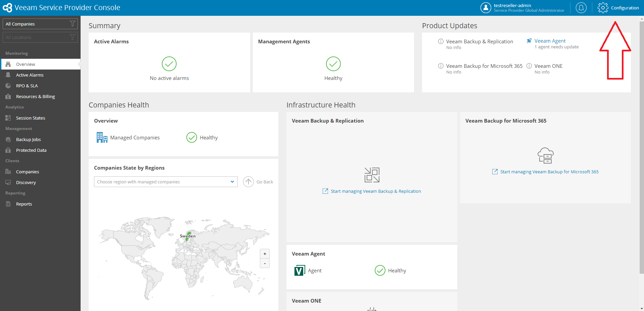The image size is (644, 311).
Task: Select Backup Jobs from the sidebar
Action: [x=28, y=139]
